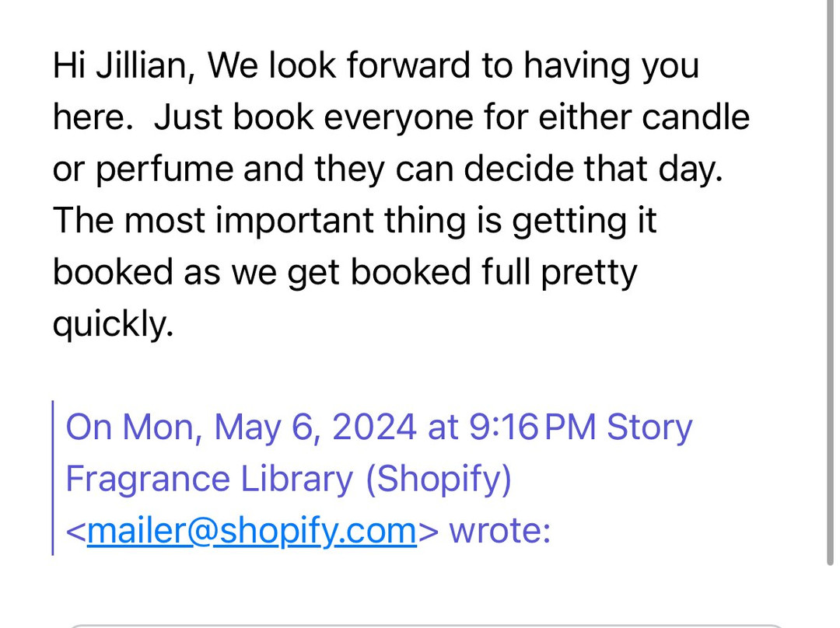The image size is (840, 628).
Task: Select the words "full pretty" in the message
Action: [x=555, y=273]
